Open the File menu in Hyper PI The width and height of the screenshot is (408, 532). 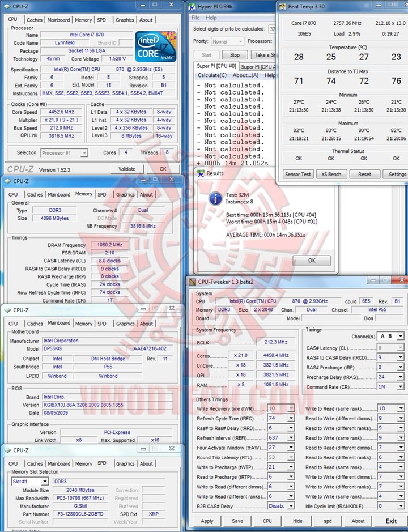tap(195, 18)
